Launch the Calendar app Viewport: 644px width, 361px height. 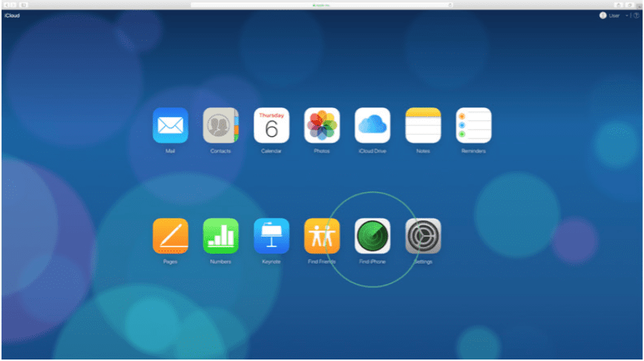(272, 125)
